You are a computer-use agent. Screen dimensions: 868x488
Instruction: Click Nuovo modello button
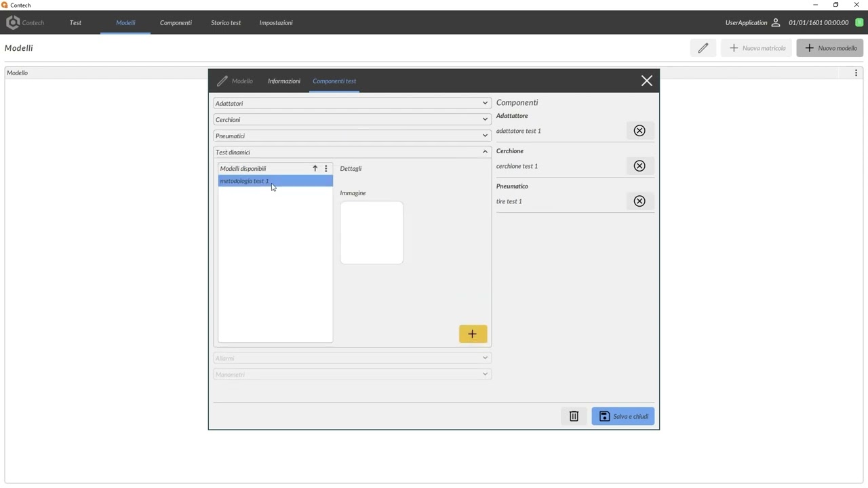[830, 48]
